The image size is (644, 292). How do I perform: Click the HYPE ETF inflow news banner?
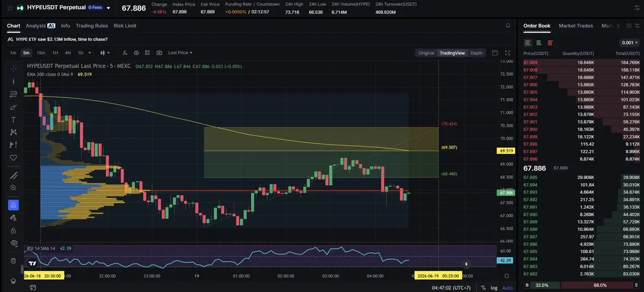[57, 39]
